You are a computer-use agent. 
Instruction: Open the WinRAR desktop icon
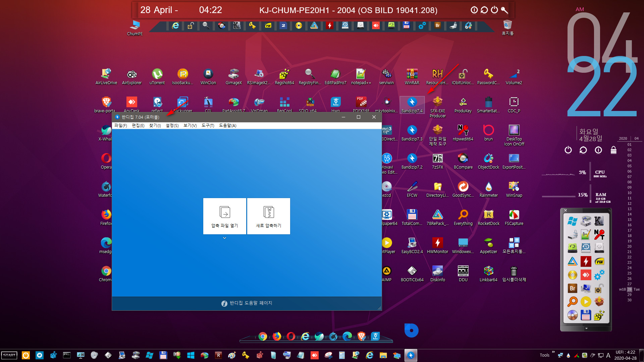(x=412, y=76)
